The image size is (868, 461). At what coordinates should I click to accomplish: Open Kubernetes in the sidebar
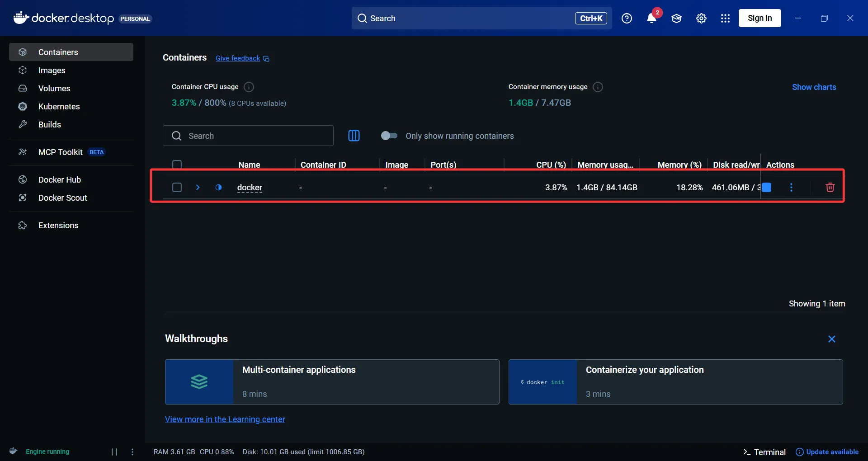(71, 106)
